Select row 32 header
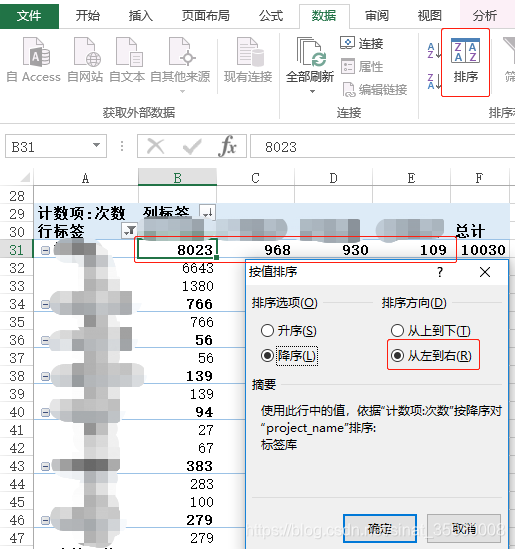 (x=17, y=268)
